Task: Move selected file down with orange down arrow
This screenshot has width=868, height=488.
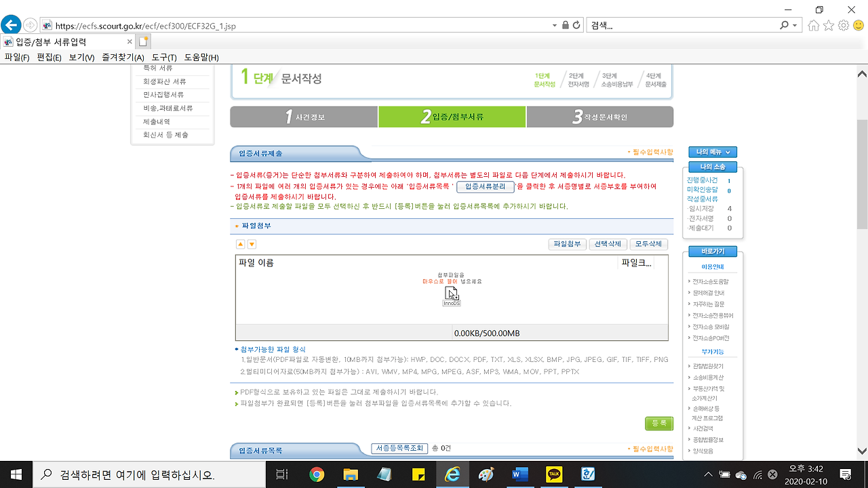Action: click(x=252, y=244)
